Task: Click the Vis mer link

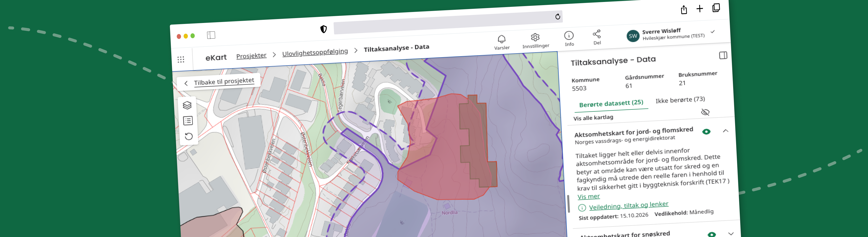Action: pos(588,196)
